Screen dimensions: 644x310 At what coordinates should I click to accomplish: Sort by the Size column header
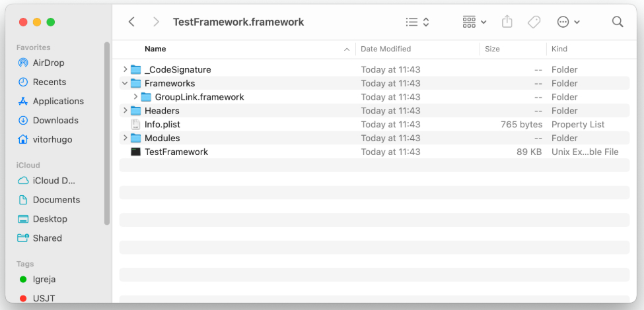492,49
